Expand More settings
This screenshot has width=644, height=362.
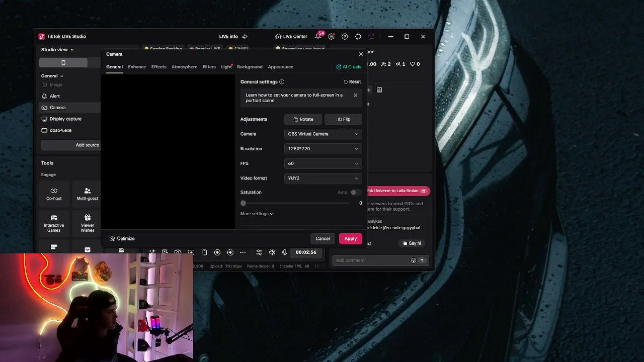click(257, 214)
